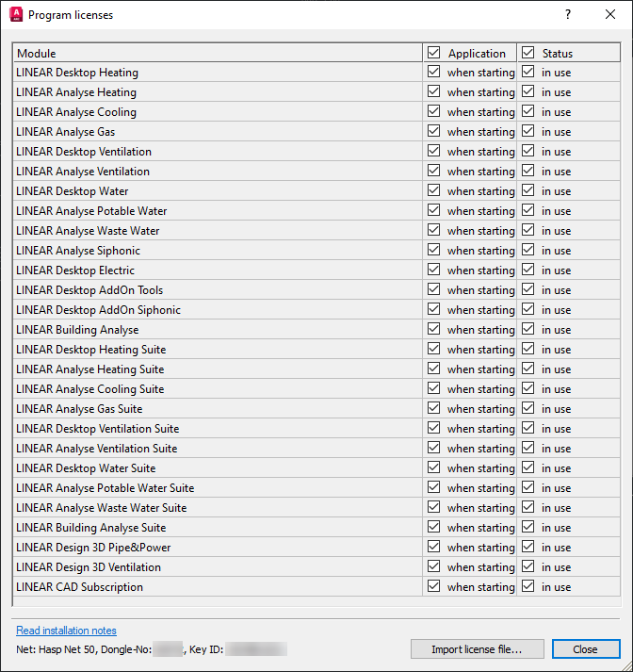Screen dimensions: 633x672
Task: Select the LINEAR Analyse Gas Suite name
Action: (79, 409)
